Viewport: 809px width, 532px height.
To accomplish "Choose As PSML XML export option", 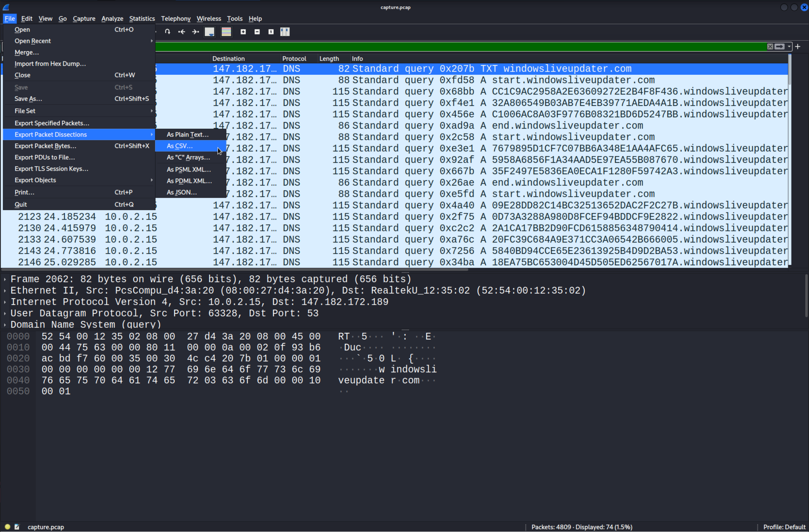I will click(x=190, y=169).
